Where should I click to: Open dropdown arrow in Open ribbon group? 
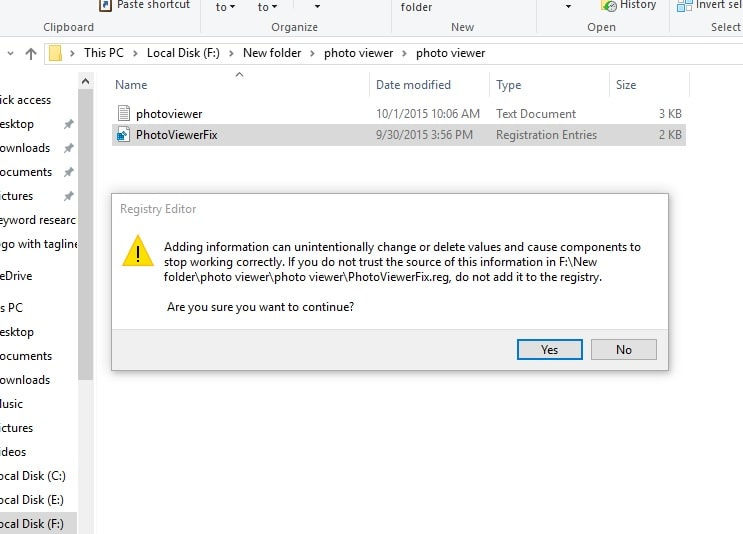[x=568, y=7]
